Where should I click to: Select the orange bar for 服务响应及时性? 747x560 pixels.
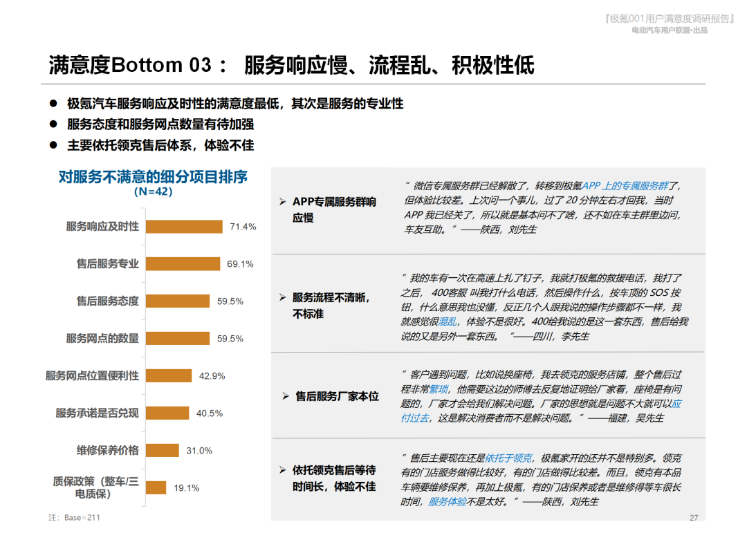[184, 227]
